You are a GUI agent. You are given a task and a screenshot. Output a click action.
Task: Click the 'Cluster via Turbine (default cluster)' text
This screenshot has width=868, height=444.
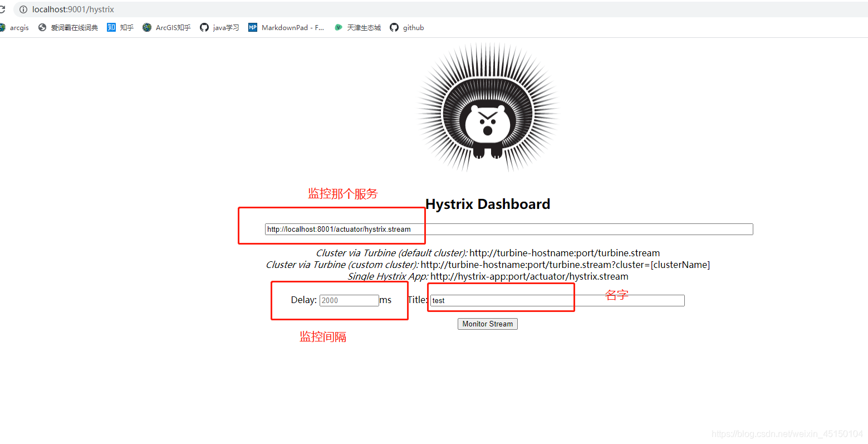[391, 253]
